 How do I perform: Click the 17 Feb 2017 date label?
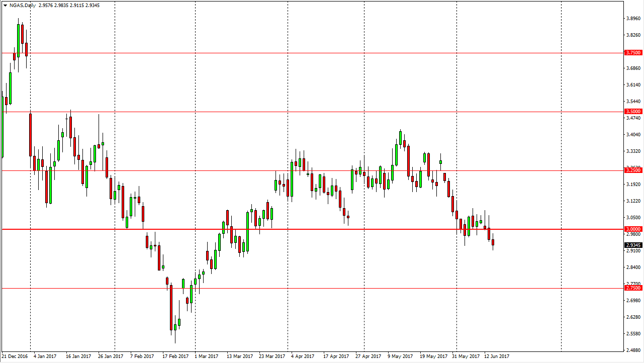click(176, 356)
